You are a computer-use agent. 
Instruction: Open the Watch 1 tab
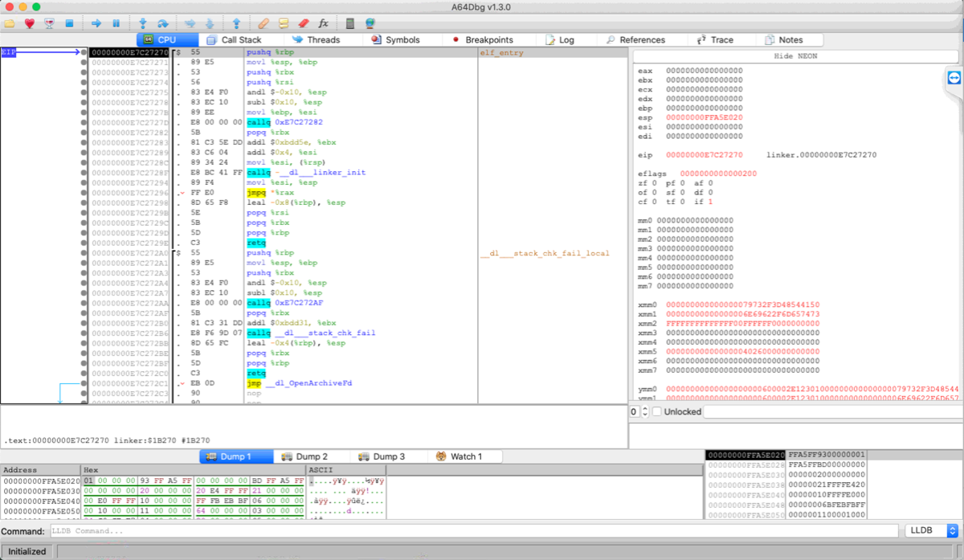(459, 456)
